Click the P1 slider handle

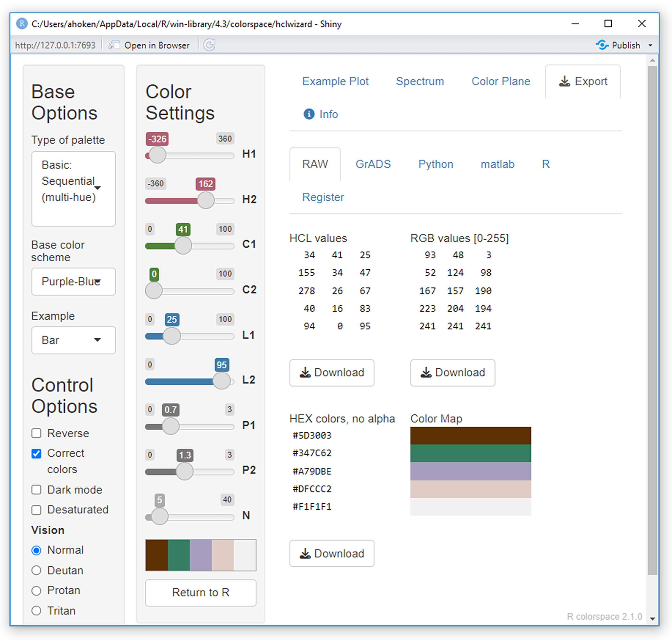pyautogui.click(x=170, y=426)
